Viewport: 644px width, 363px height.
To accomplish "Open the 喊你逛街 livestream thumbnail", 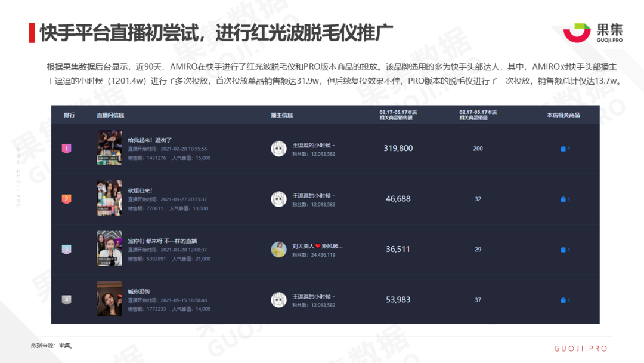I will pos(109,299).
